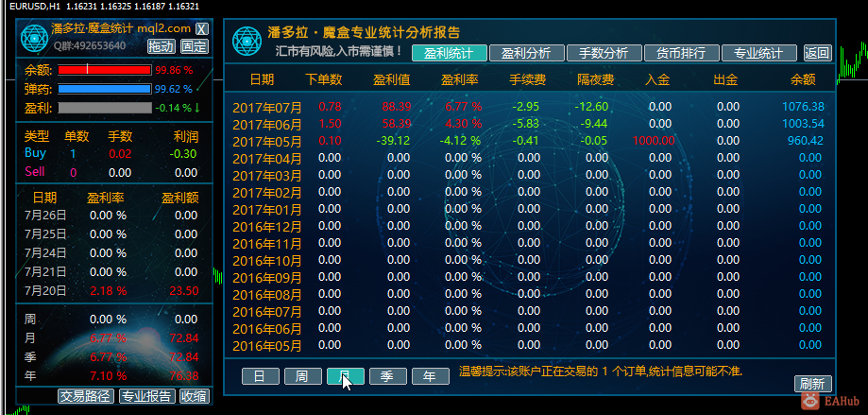Click the 2017年05月 row date
The height and width of the screenshot is (415, 868).
pyautogui.click(x=267, y=141)
